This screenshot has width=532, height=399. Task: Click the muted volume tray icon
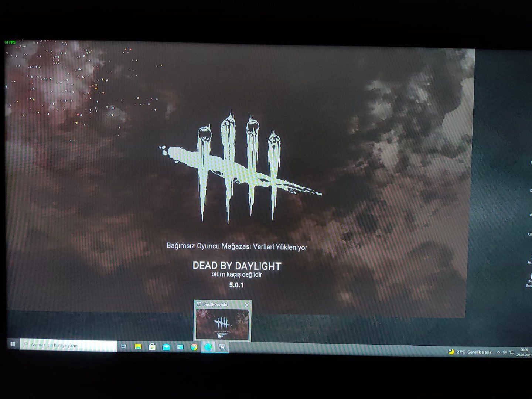pyautogui.click(x=505, y=352)
